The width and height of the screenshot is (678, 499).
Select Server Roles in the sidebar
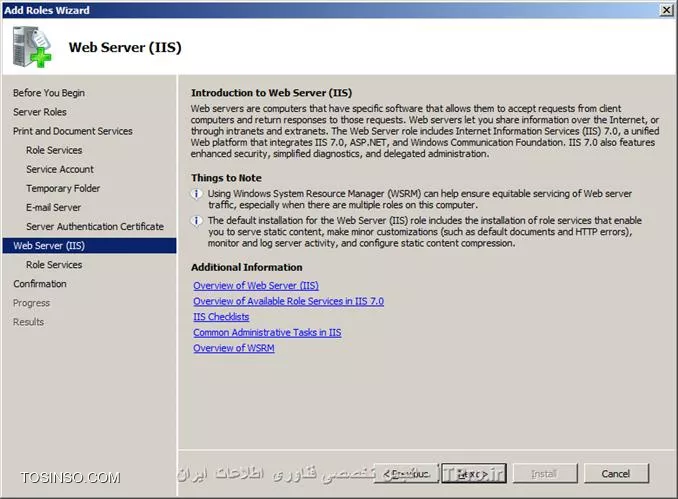pos(40,112)
